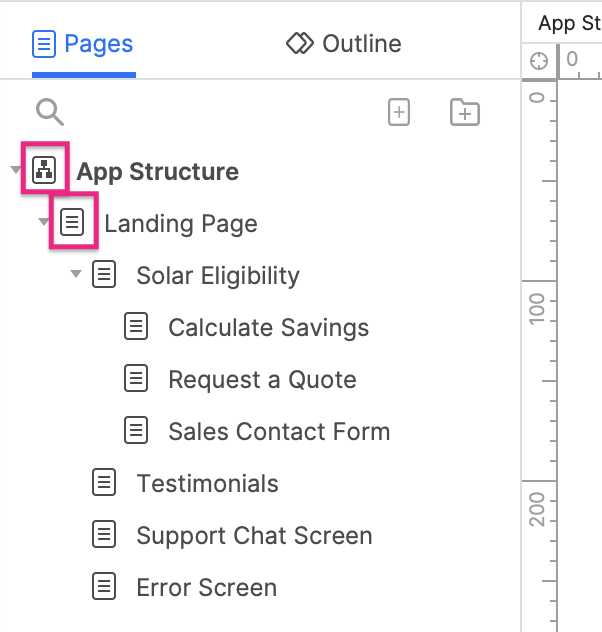This screenshot has width=602, height=632.
Task: Click the search magnifier icon
Action: tap(49, 112)
